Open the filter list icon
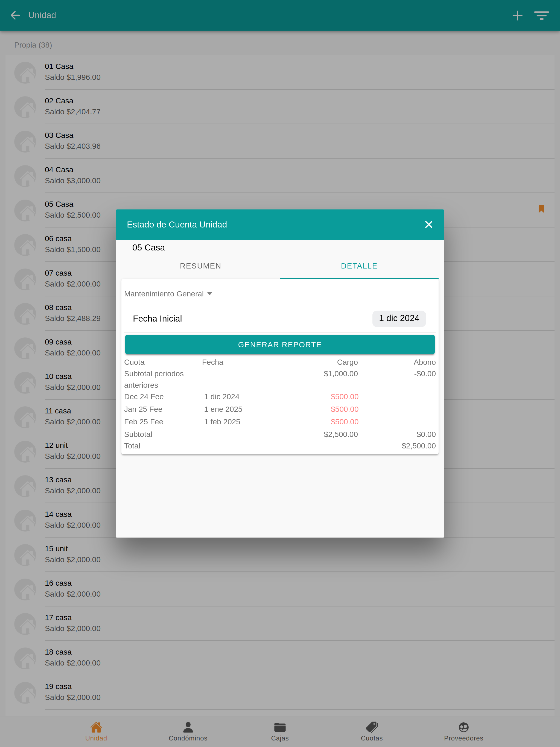This screenshot has width=560, height=747. [x=541, y=15]
